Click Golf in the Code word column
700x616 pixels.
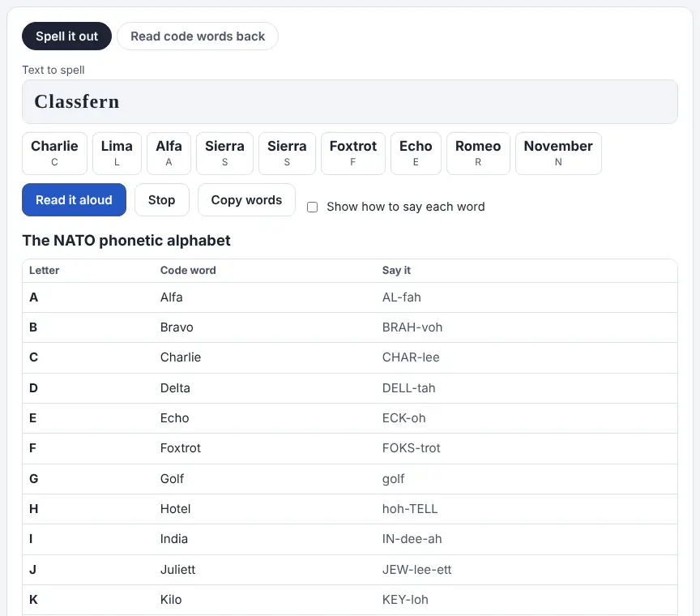(172, 479)
